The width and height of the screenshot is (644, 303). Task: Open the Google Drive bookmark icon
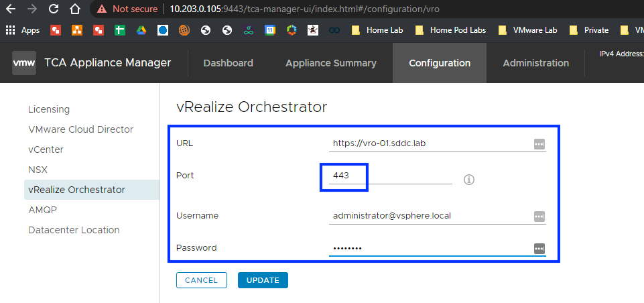point(141,30)
